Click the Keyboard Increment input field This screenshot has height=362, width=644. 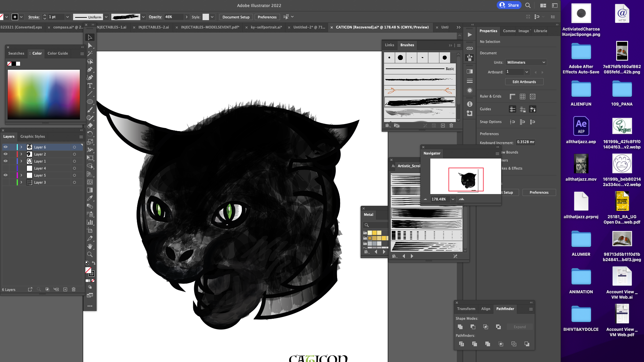(525, 142)
